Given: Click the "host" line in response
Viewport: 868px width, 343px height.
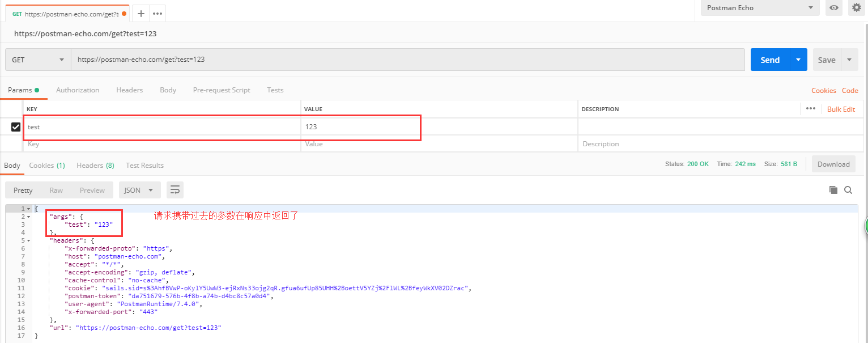Looking at the screenshot, I should pyautogui.click(x=115, y=256).
